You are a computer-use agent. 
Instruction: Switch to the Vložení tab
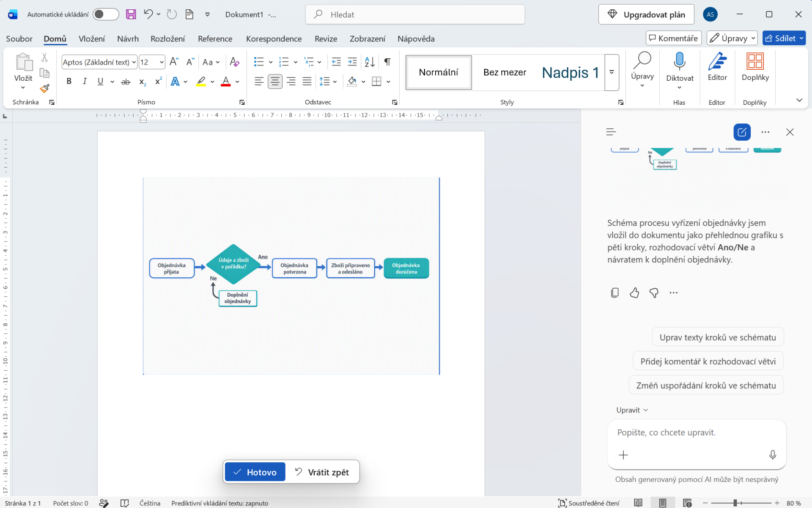pyautogui.click(x=92, y=38)
